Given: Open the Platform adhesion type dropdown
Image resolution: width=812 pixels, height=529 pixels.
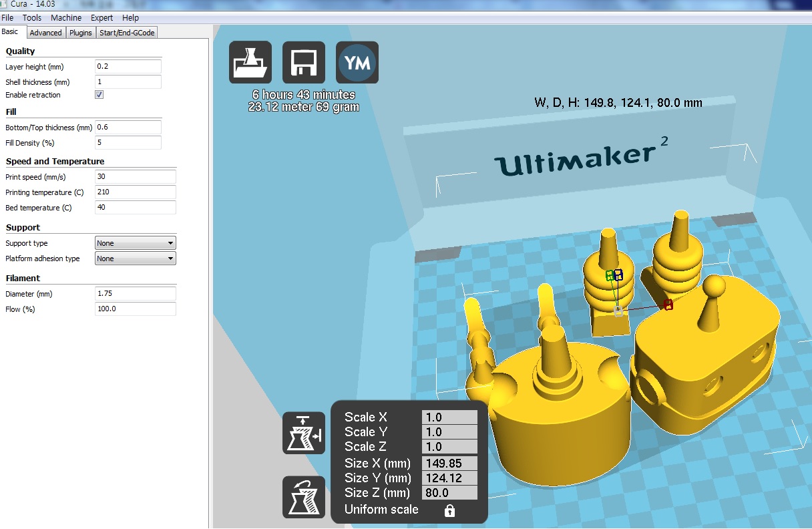Looking at the screenshot, I should coord(136,258).
